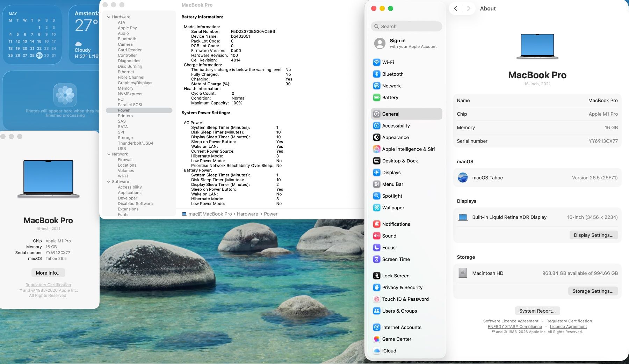Viewport: 629px width, 364px height.
Task: Open the Photos widget flower icon
Action: coord(65,95)
